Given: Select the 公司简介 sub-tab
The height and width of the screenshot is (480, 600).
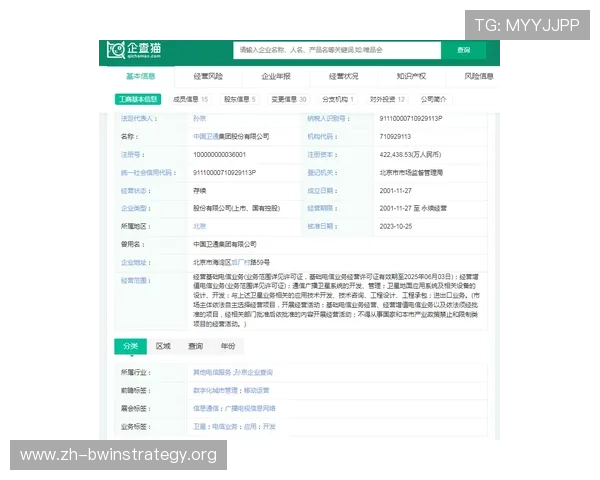Looking at the screenshot, I should pyautogui.click(x=433, y=100).
